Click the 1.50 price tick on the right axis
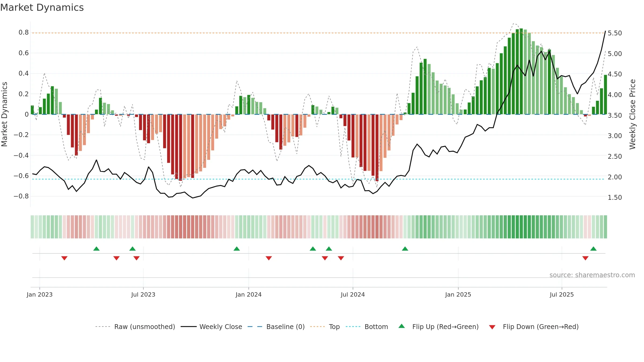The height and width of the screenshot is (362, 644). pos(615,197)
